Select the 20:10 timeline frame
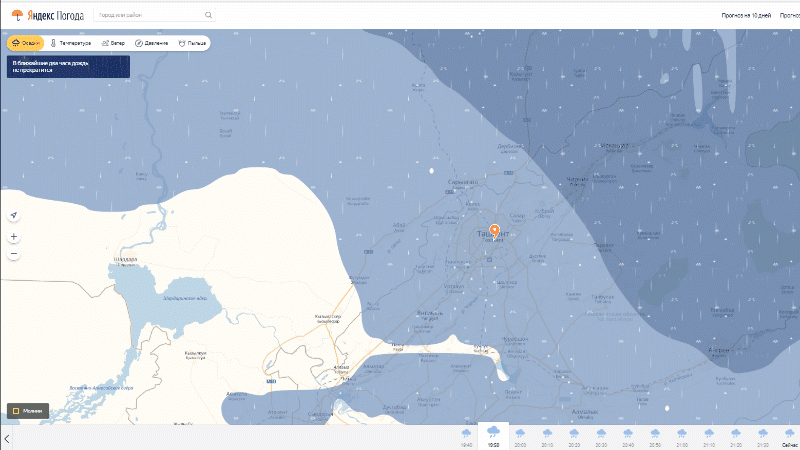The width and height of the screenshot is (800, 450). tap(547, 438)
